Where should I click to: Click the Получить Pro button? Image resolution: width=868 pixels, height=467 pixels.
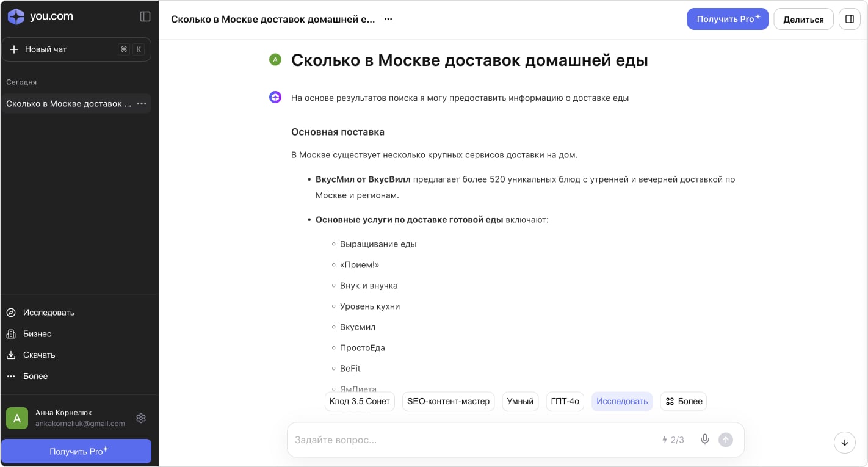click(x=728, y=19)
